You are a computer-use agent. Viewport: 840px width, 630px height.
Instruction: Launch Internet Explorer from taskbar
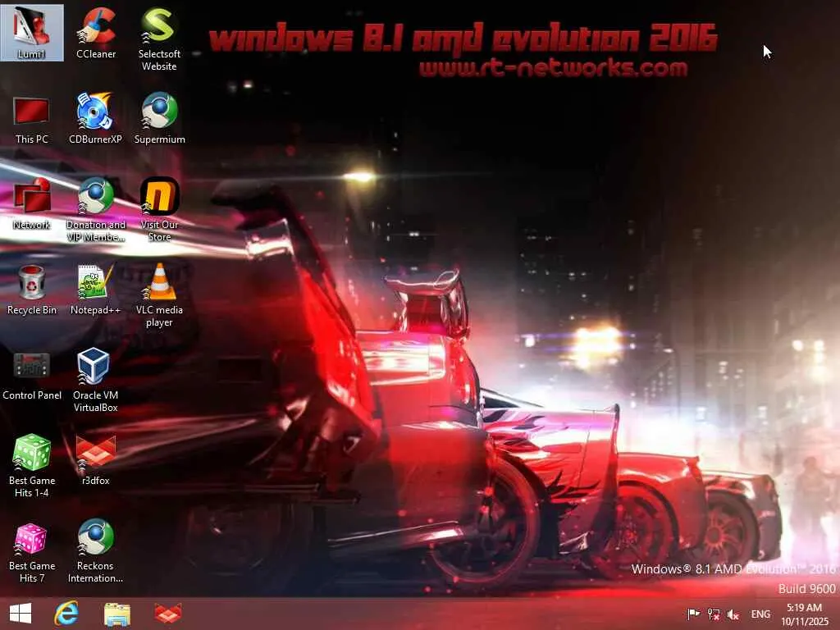click(66, 614)
